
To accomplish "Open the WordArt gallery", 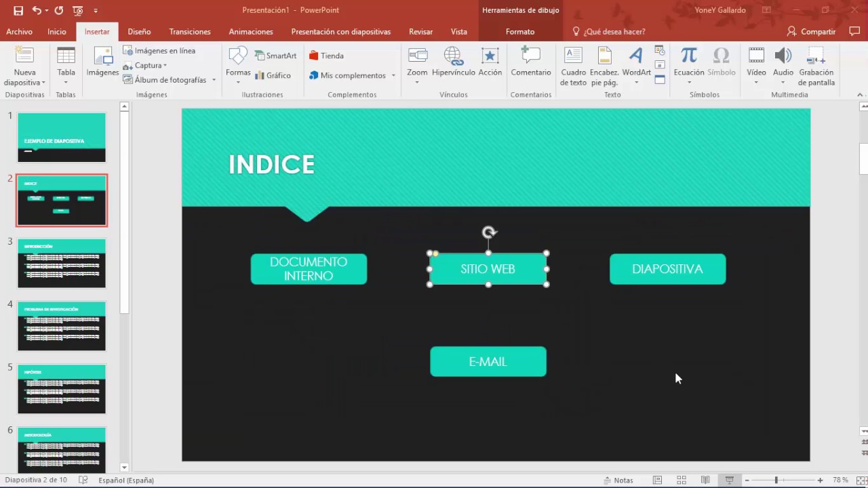I will (x=636, y=66).
